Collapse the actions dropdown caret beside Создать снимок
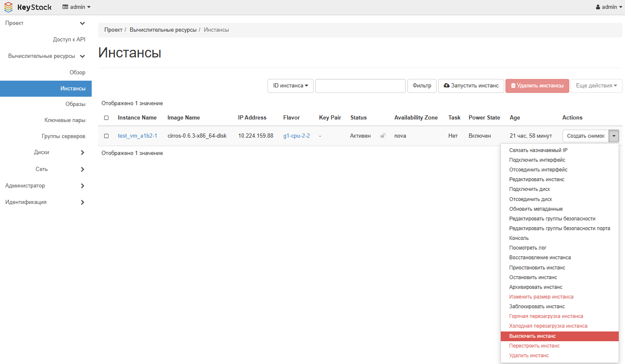The width and height of the screenshot is (625, 364). (614, 136)
